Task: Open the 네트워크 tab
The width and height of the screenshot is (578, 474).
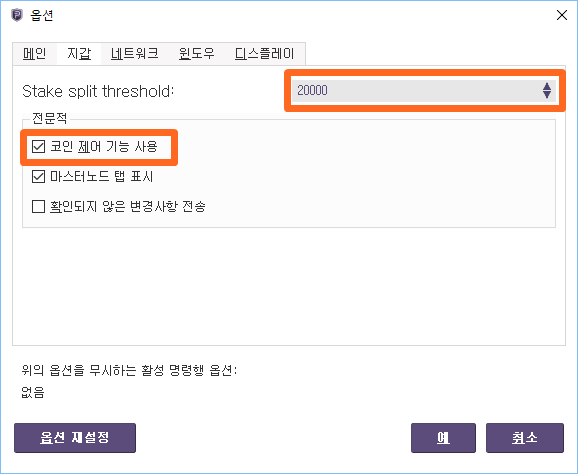Action: tap(135, 54)
